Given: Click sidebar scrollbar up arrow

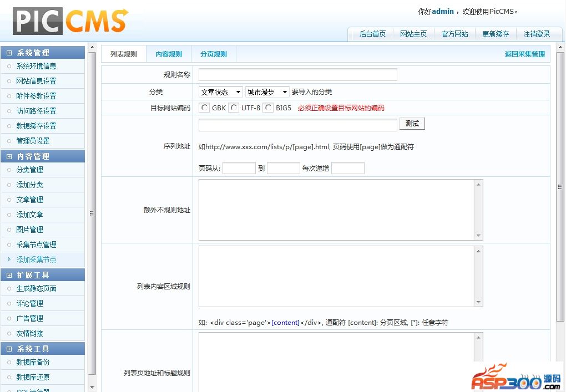Looking at the screenshot, I should pos(92,47).
